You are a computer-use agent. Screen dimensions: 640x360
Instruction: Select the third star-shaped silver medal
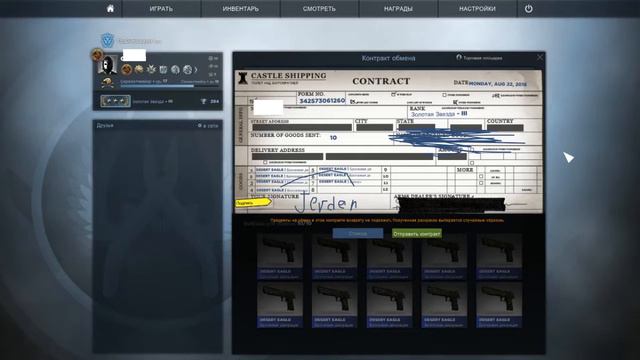(151, 69)
